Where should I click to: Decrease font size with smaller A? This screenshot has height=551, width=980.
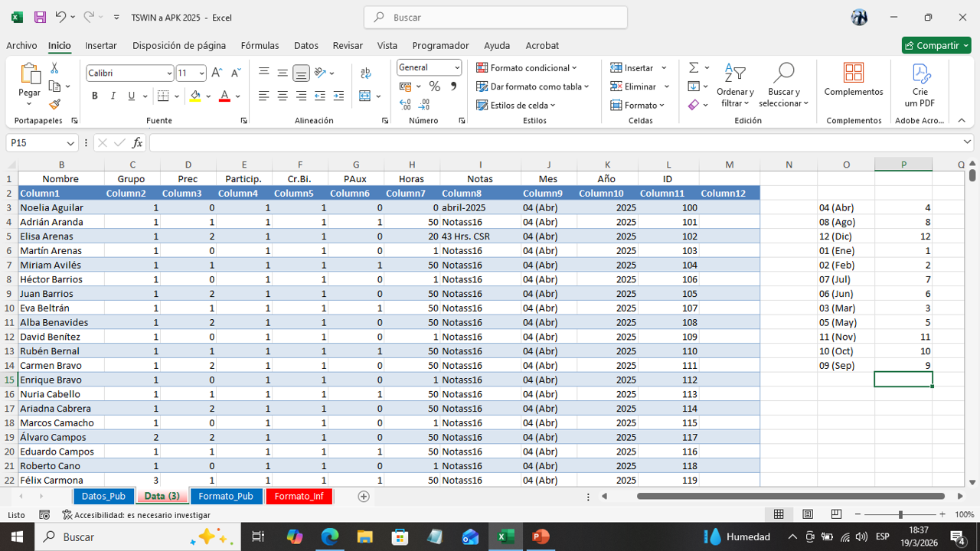click(235, 73)
